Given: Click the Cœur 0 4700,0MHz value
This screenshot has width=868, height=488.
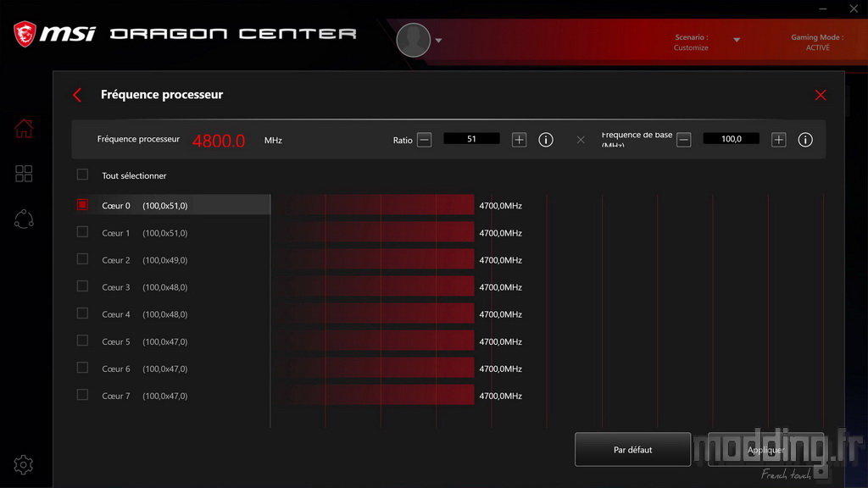Looking at the screenshot, I should click(500, 205).
